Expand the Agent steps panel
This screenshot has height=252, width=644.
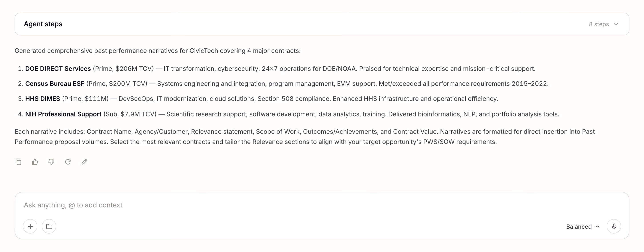pyautogui.click(x=322, y=24)
